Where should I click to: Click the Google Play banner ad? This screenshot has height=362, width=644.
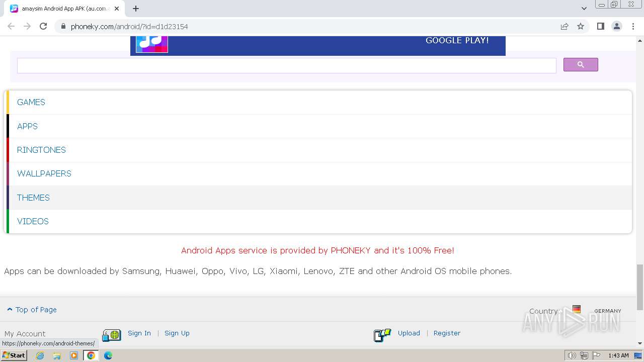[x=317, y=45]
